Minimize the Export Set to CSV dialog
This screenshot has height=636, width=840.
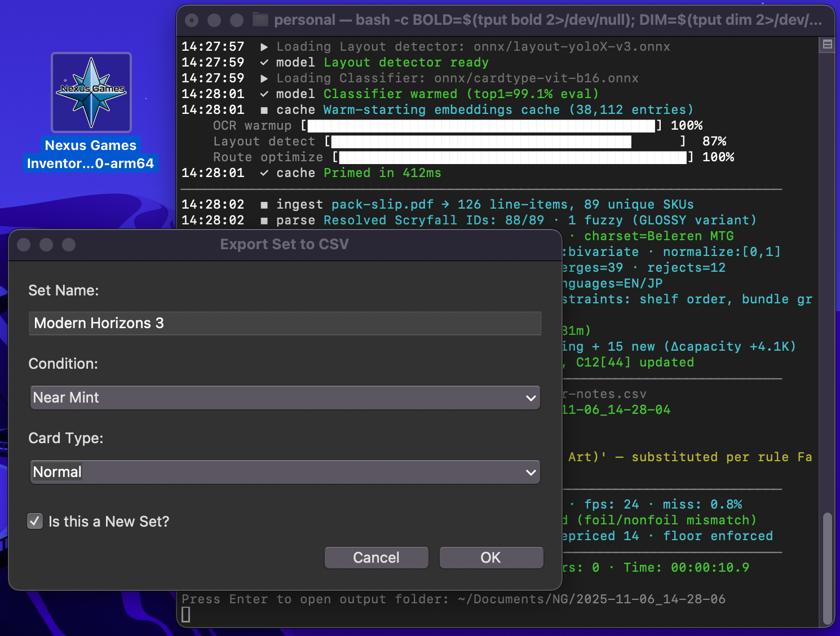[46, 245]
